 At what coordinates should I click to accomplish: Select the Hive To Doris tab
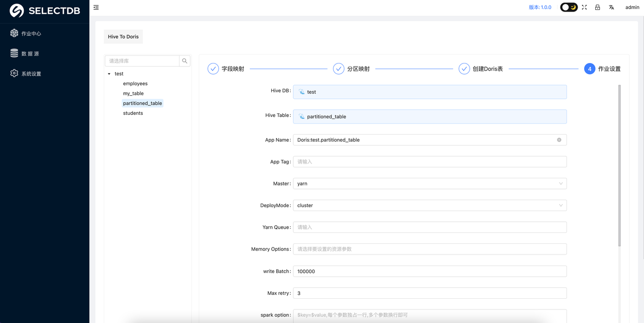click(x=123, y=36)
